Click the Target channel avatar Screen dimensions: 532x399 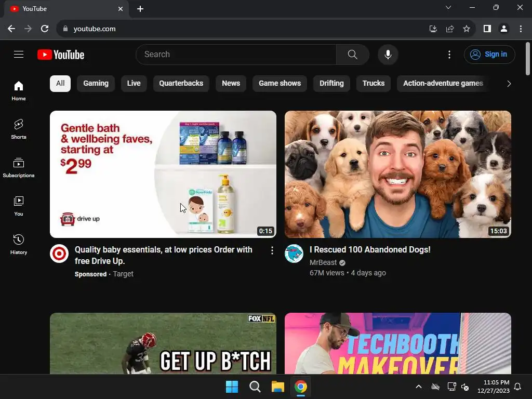59,254
